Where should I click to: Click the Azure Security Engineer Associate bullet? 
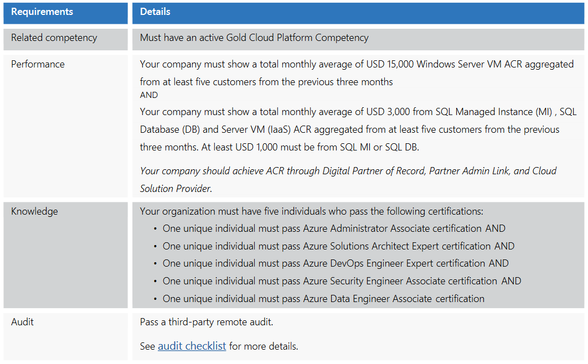click(342, 281)
